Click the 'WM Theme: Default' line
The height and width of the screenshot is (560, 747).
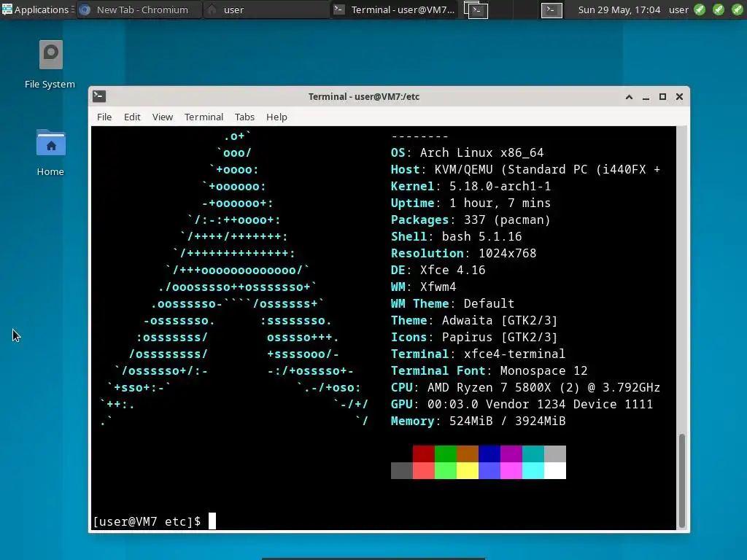pyautogui.click(x=452, y=303)
